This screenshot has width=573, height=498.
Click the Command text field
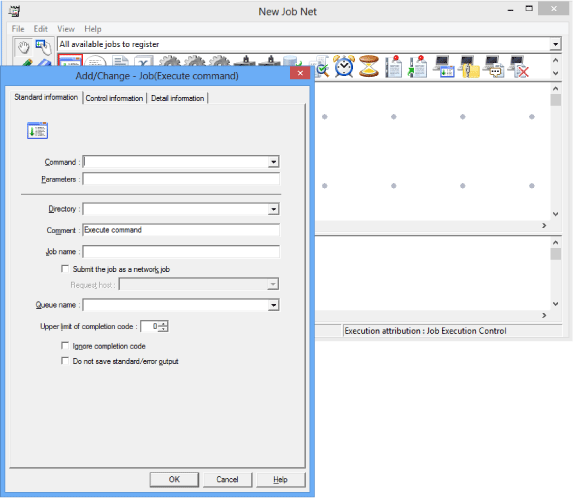click(176, 162)
